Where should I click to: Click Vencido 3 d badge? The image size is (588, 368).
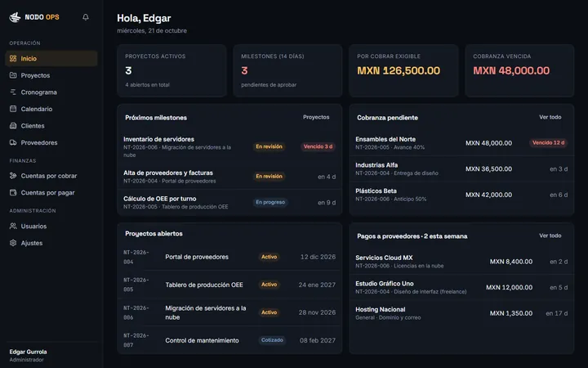click(x=318, y=146)
